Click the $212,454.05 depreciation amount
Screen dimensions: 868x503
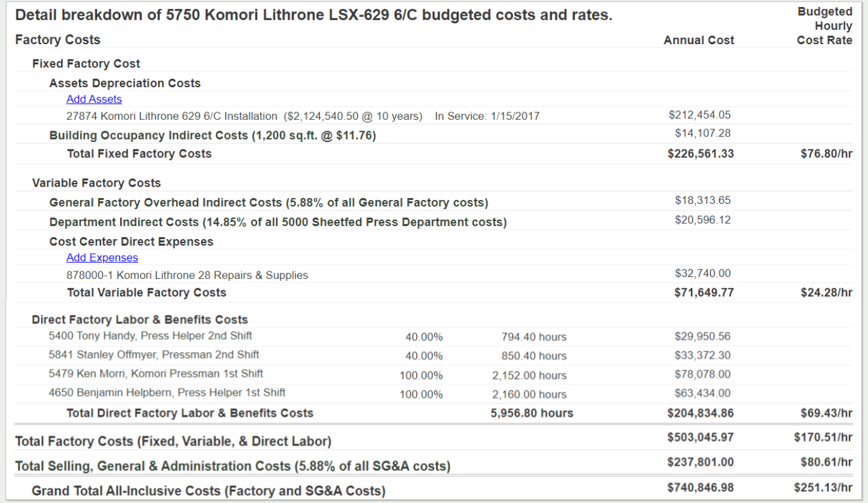click(x=699, y=115)
